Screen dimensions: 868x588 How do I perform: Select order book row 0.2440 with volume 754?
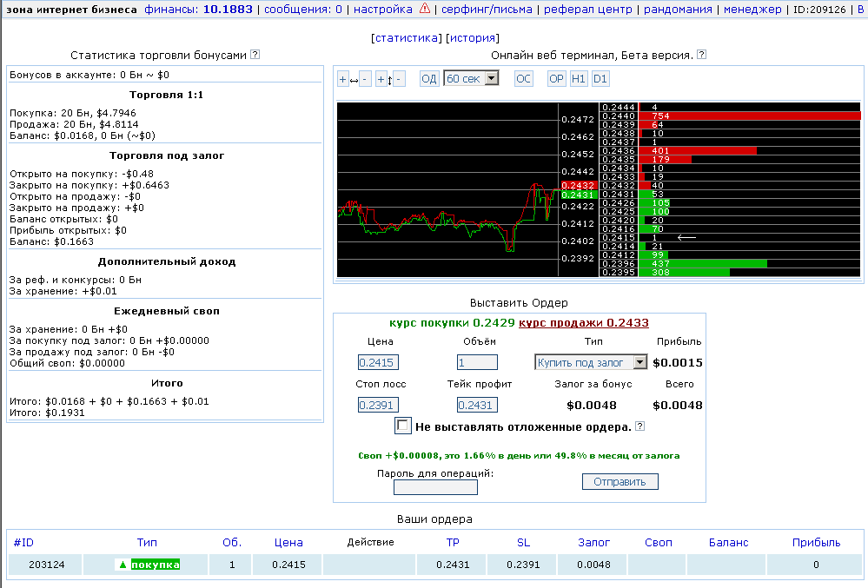(730, 116)
